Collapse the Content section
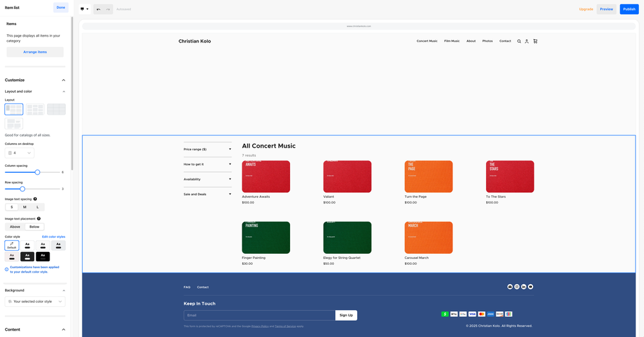This screenshot has height=337, width=644. (x=63, y=329)
